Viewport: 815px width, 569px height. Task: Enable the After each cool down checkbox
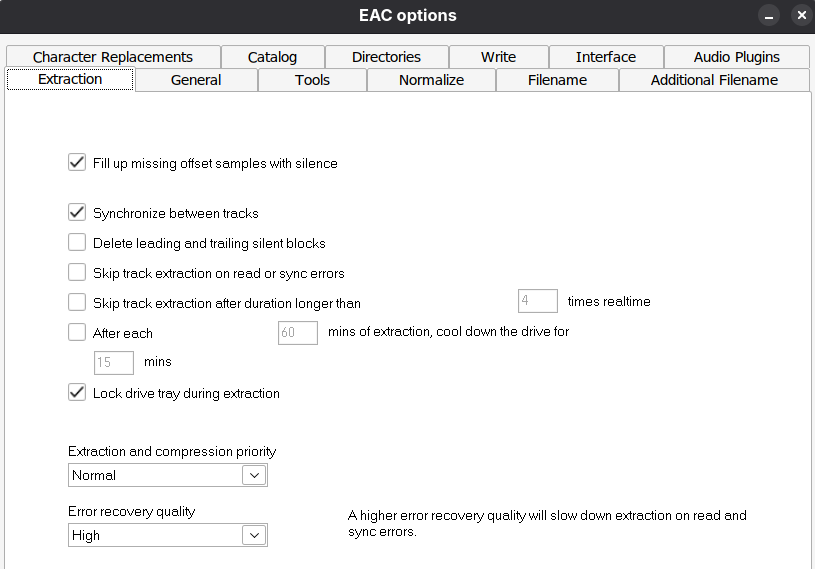point(77,332)
